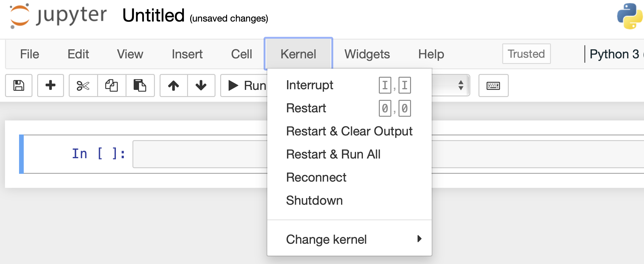Click the Jupyter logo
The height and width of the screenshot is (264, 644).
click(x=58, y=16)
